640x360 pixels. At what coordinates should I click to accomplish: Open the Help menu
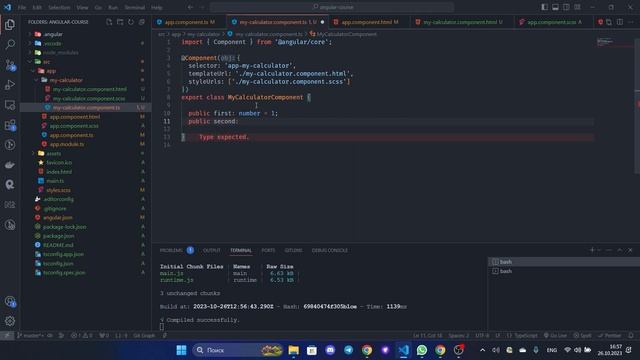(157, 7)
